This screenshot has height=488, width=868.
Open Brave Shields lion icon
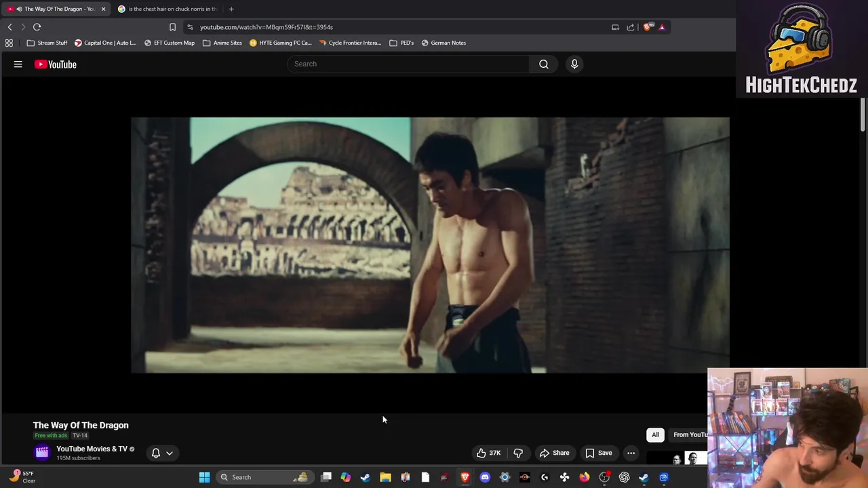648,27
